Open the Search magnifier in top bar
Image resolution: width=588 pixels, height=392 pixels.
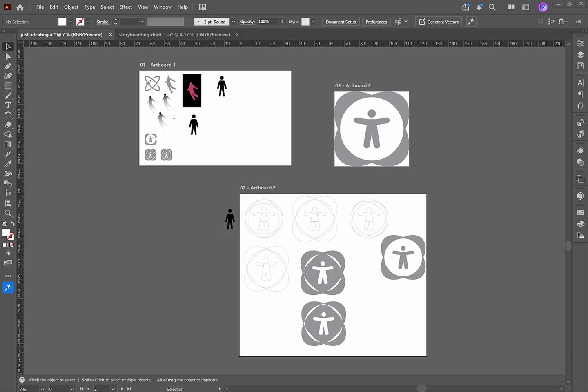pos(492,7)
